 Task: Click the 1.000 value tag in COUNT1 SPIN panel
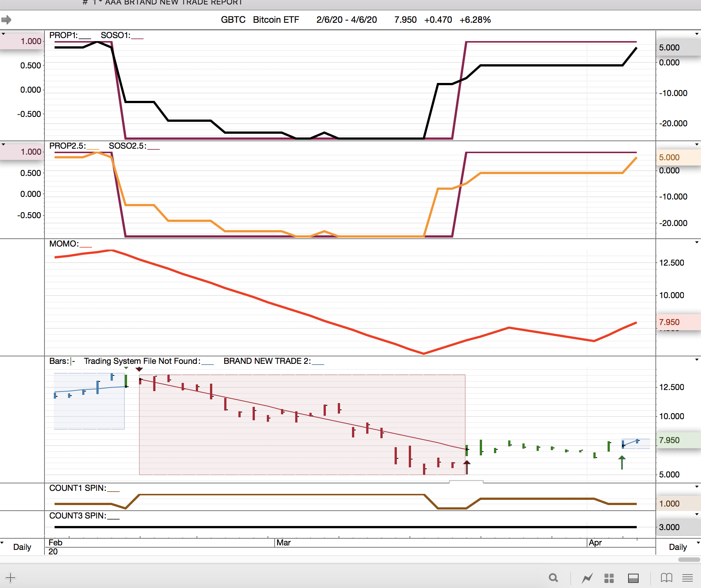(x=678, y=504)
